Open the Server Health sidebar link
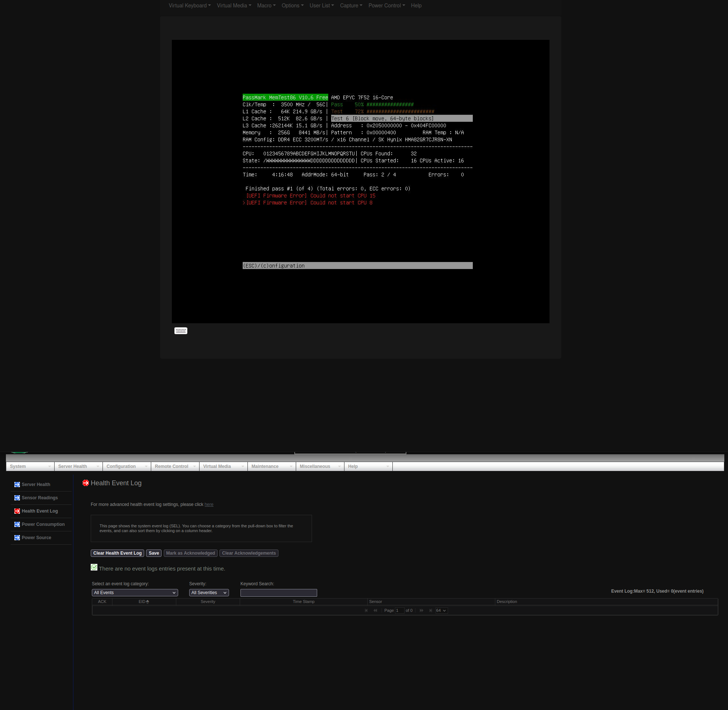 click(36, 485)
